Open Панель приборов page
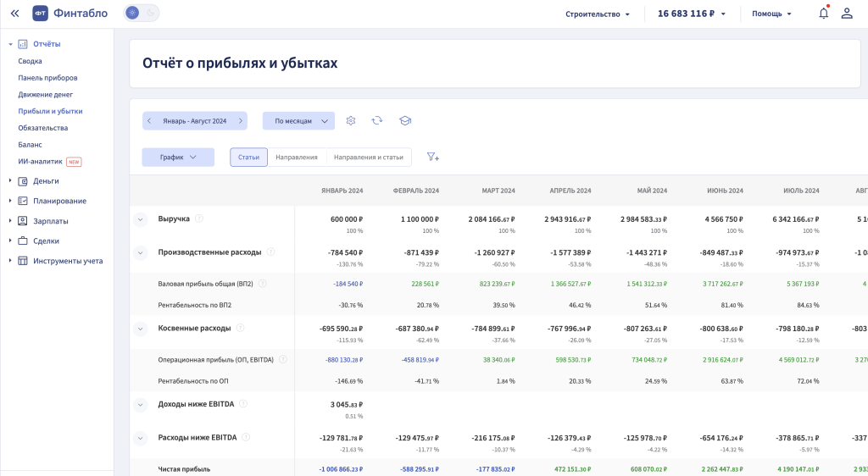The image size is (868, 476). 47,78
